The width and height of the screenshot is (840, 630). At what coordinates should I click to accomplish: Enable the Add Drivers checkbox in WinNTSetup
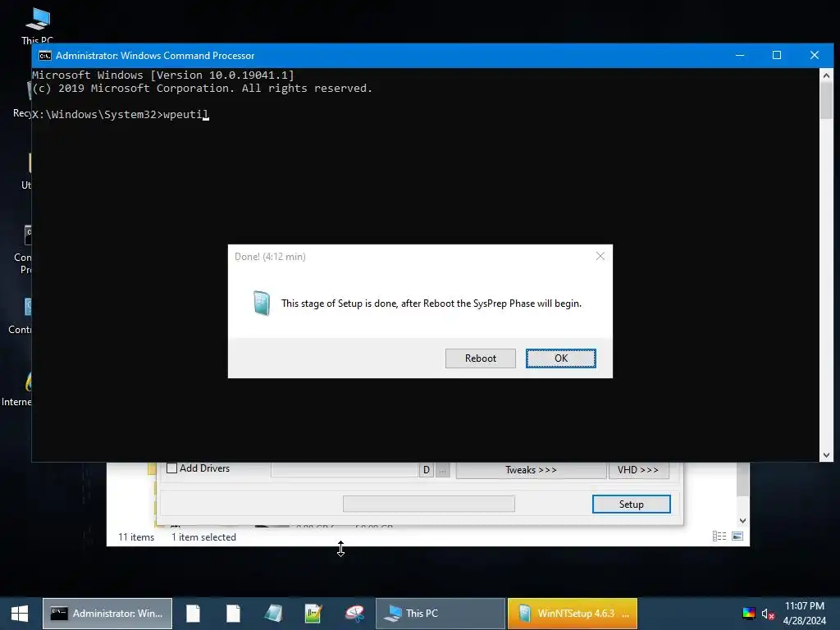pyautogui.click(x=172, y=468)
